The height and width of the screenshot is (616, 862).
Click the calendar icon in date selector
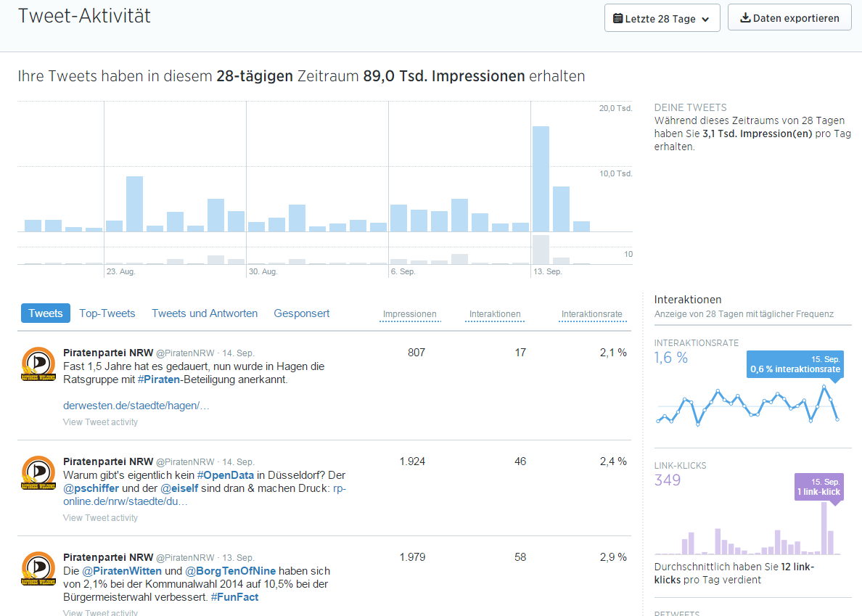tap(617, 19)
